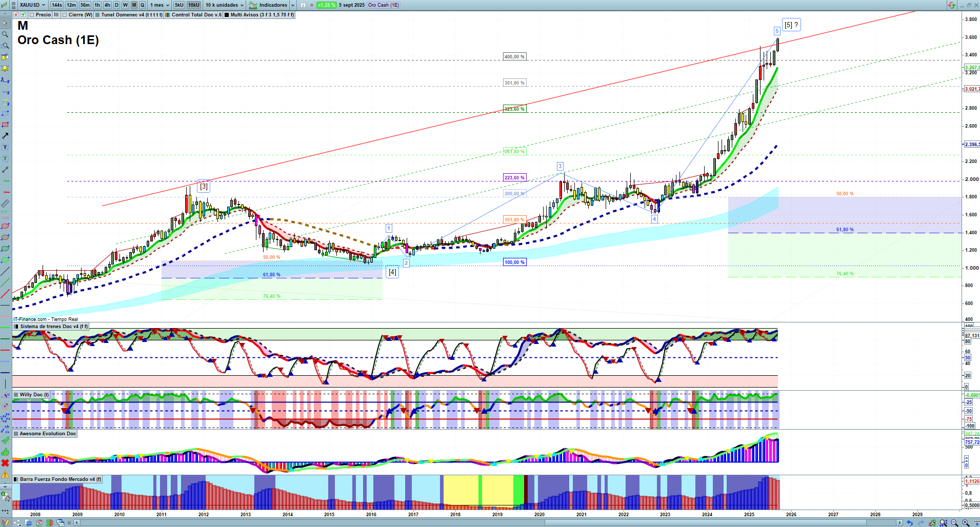Toggle the Precio checkbox
This screenshot has height=527, width=980.
pyautogui.click(x=33, y=15)
